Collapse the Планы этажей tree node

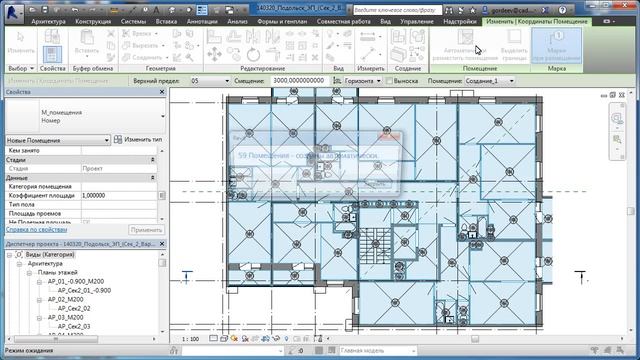(x=29, y=273)
